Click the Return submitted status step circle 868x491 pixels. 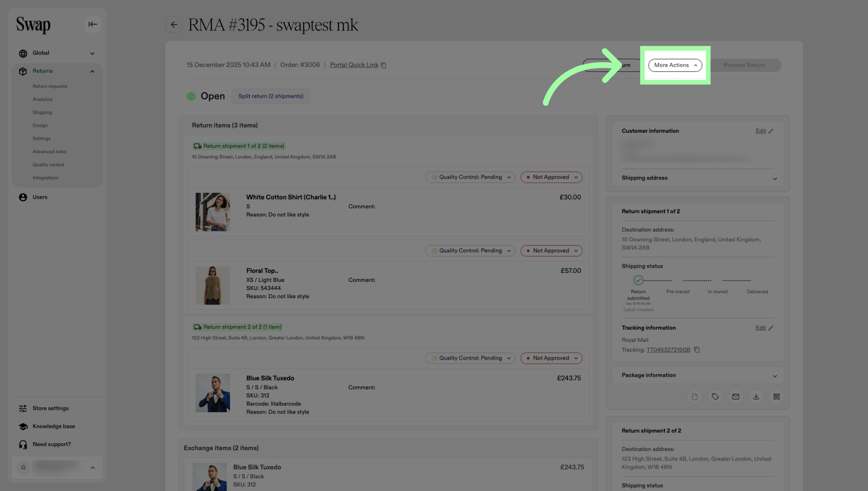coord(638,280)
